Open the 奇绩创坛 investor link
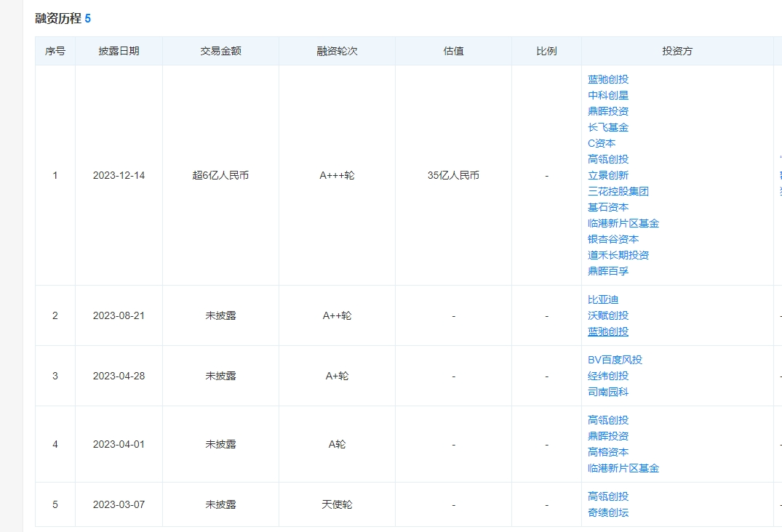This screenshot has width=782, height=532. tap(608, 512)
